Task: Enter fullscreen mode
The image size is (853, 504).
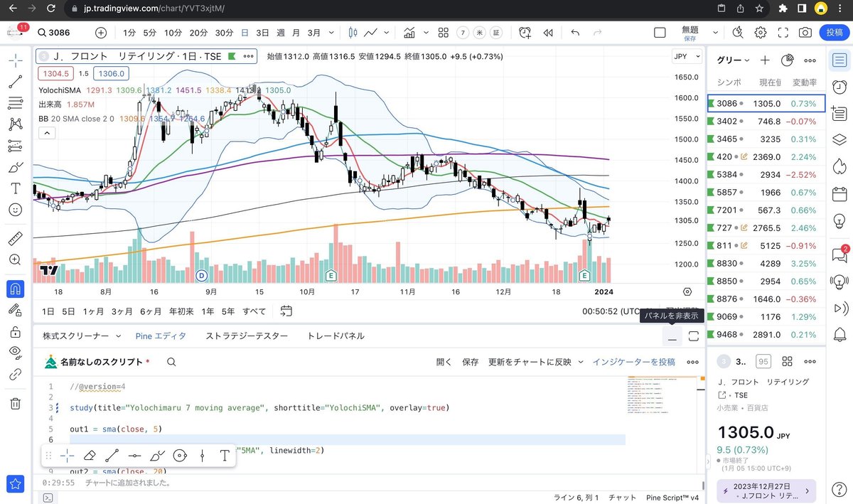Action: coord(783,33)
